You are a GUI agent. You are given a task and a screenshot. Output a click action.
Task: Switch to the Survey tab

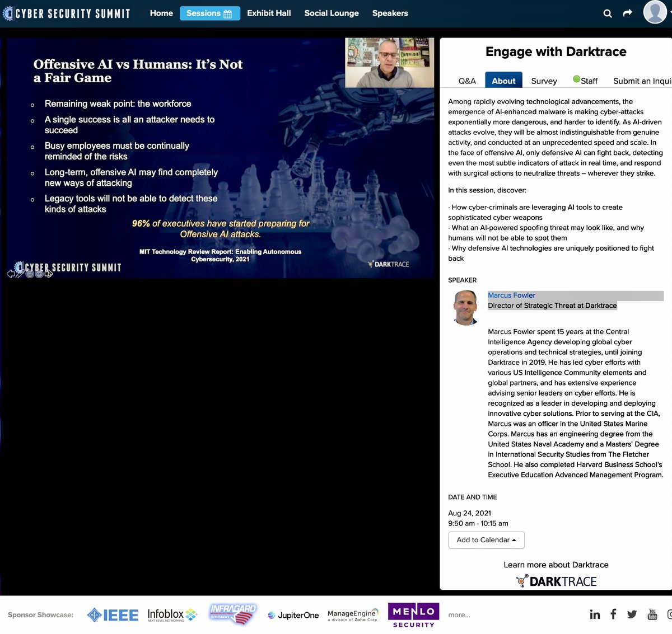tap(544, 81)
